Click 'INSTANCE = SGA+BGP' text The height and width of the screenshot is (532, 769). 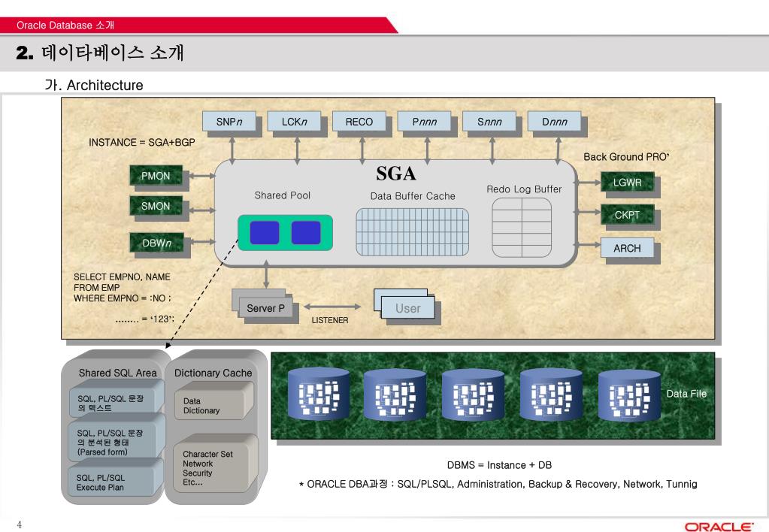[142, 142]
